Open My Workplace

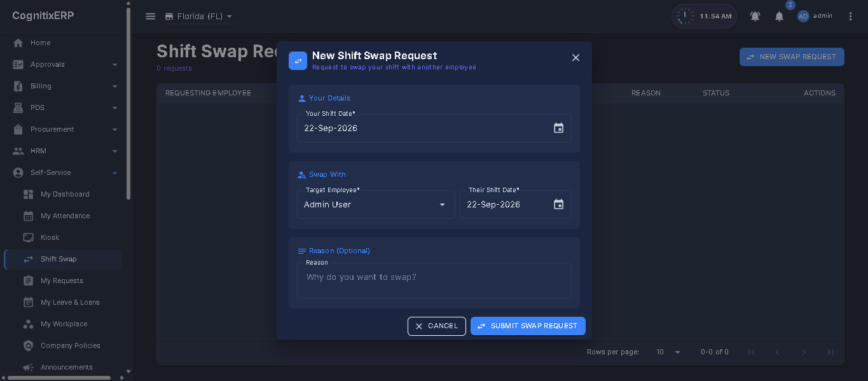tap(63, 324)
